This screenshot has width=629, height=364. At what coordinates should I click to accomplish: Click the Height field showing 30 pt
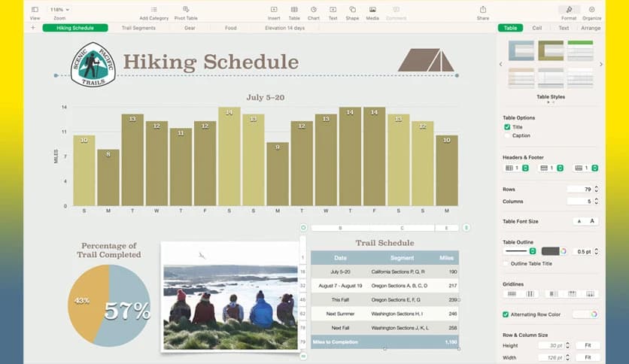tap(551, 345)
